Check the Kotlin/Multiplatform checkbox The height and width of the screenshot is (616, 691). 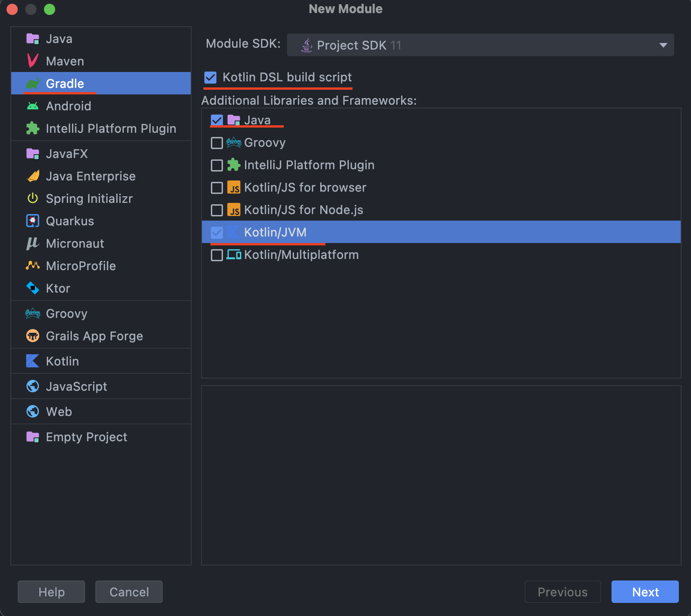[x=217, y=255]
